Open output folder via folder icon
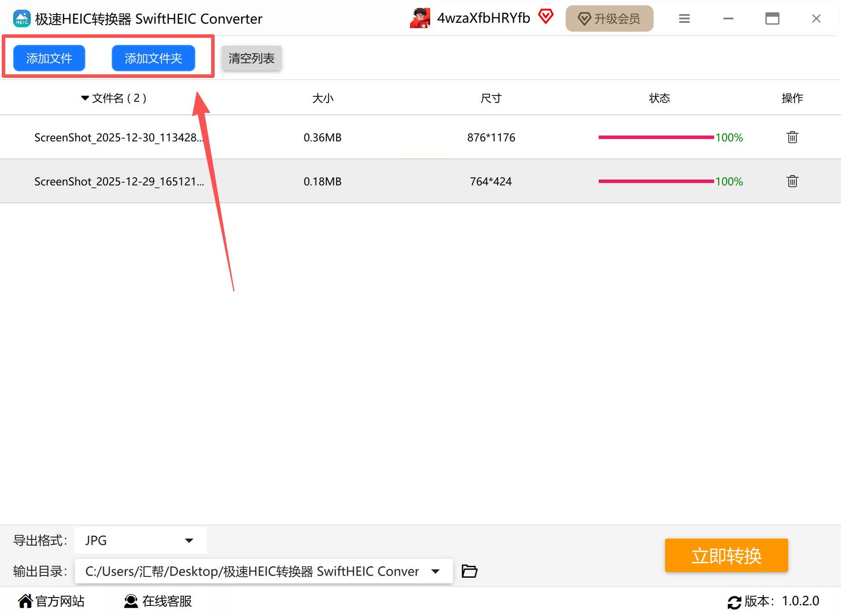Screen dimensions: 841x616 [469, 571]
